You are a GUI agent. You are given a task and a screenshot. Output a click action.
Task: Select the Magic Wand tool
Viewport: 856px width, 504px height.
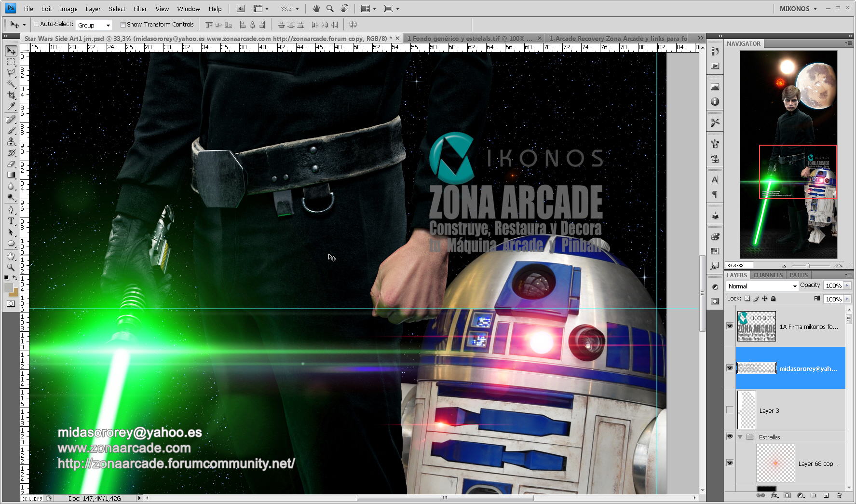pos(11,84)
